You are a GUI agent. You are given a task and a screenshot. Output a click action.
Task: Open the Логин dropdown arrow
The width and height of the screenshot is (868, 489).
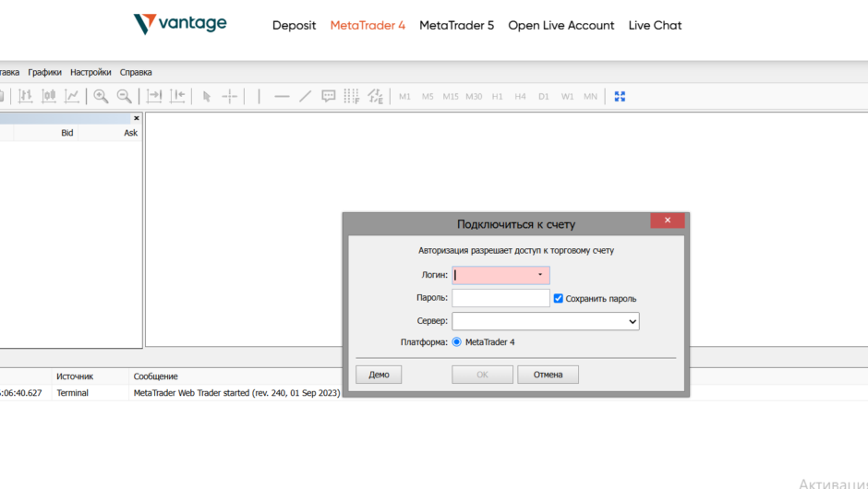pyautogui.click(x=540, y=275)
